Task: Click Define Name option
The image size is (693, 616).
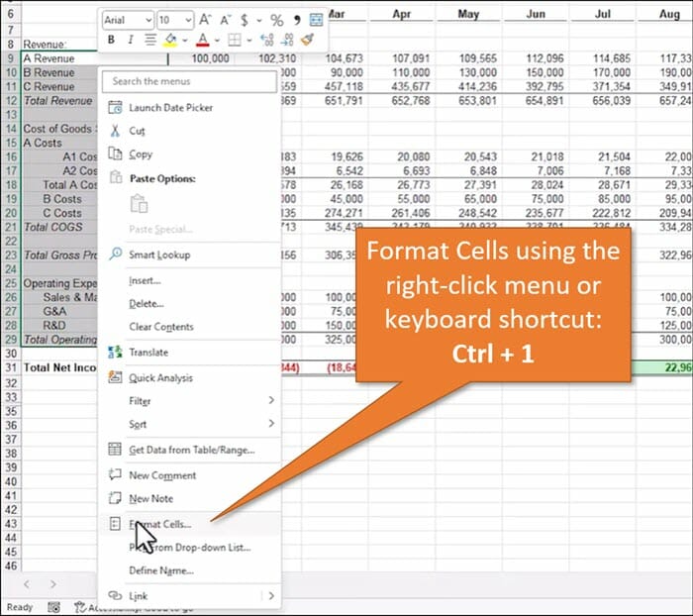Action: pos(160,570)
